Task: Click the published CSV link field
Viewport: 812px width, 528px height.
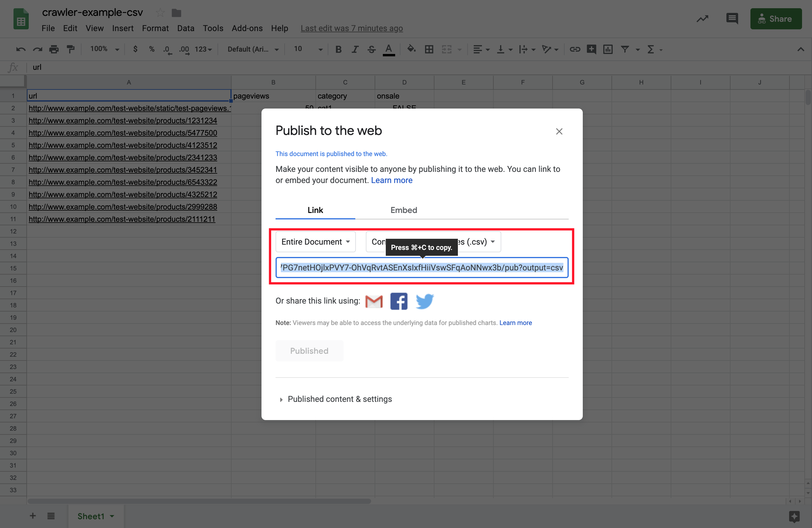Action: click(x=422, y=268)
